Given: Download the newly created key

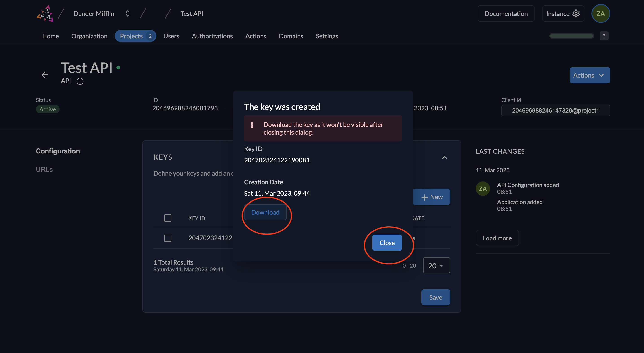Looking at the screenshot, I should pos(265,212).
